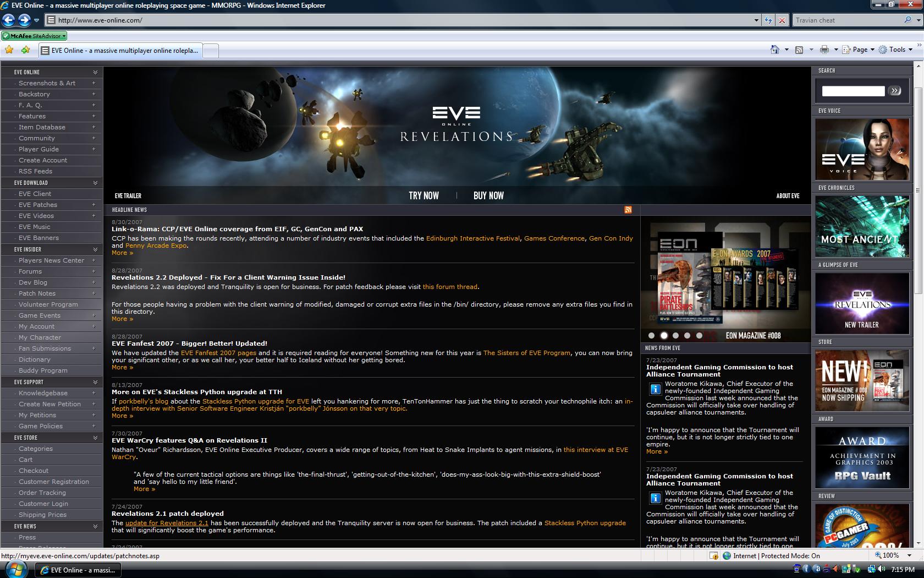Click the scrollbar up arrow
The image size is (924, 578).
(x=919, y=65)
